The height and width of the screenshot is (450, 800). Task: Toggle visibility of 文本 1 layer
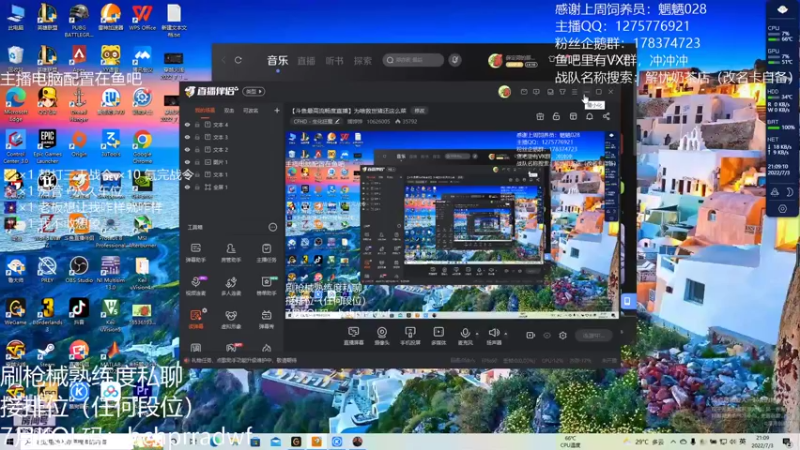(x=187, y=174)
